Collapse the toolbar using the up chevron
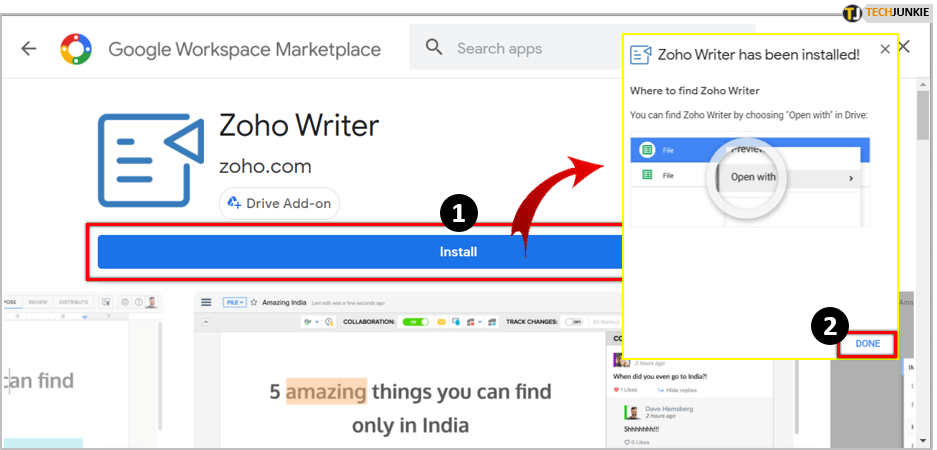 (206, 322)
